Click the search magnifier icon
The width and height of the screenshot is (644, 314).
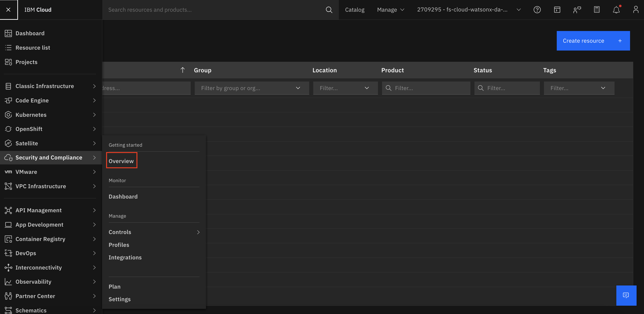click(x=329, y=10)
